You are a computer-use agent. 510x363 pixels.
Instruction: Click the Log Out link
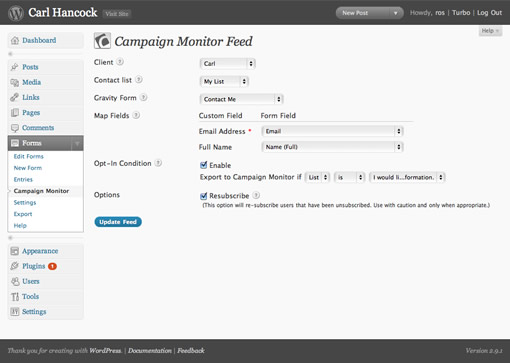489,13
